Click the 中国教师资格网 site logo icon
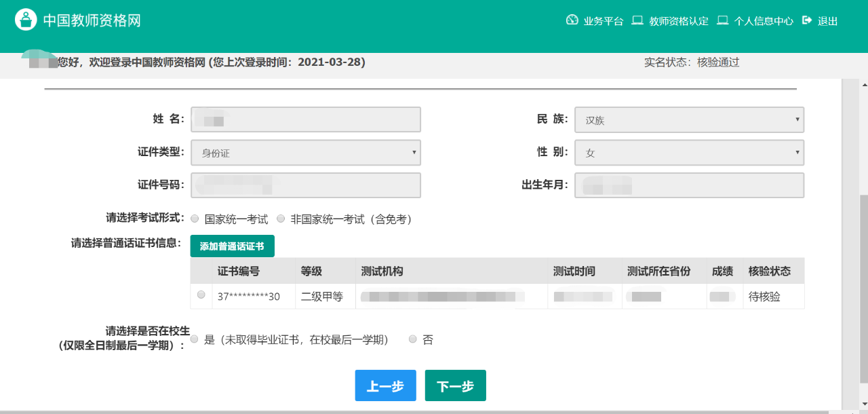 (x=26, y=20)
